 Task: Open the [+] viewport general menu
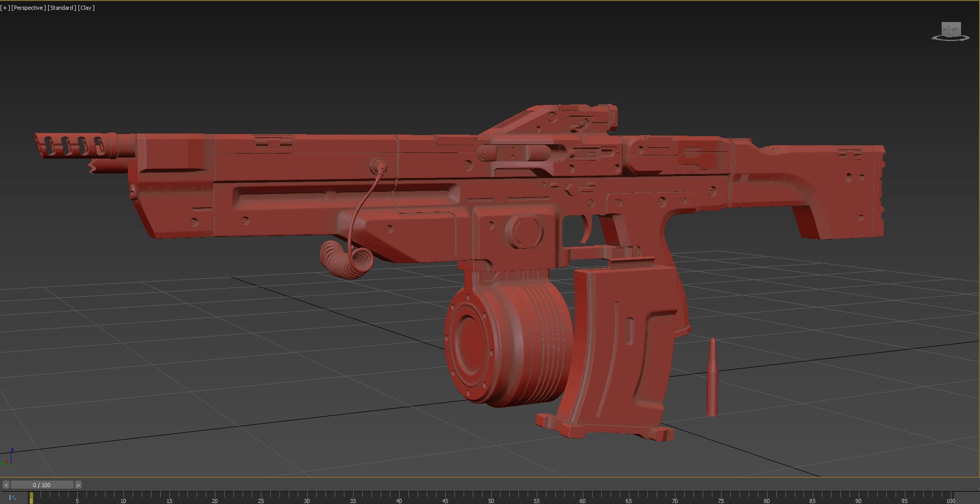(x=5, y=8)
